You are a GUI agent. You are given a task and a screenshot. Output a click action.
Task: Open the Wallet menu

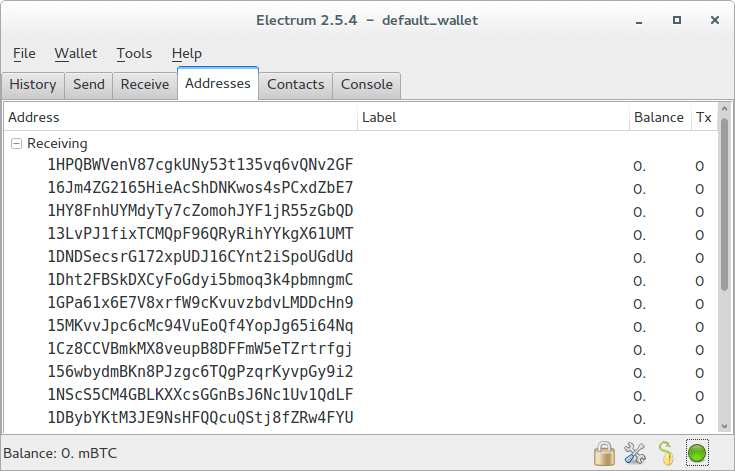tap(76, 54)
